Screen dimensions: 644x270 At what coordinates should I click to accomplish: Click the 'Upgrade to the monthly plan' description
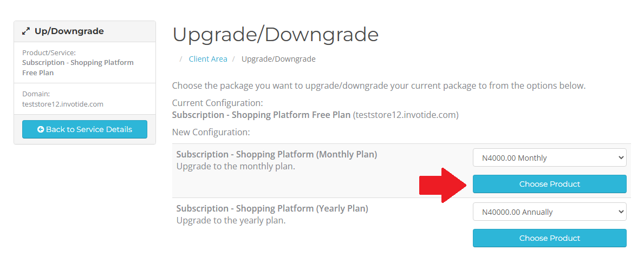(236, 166)
